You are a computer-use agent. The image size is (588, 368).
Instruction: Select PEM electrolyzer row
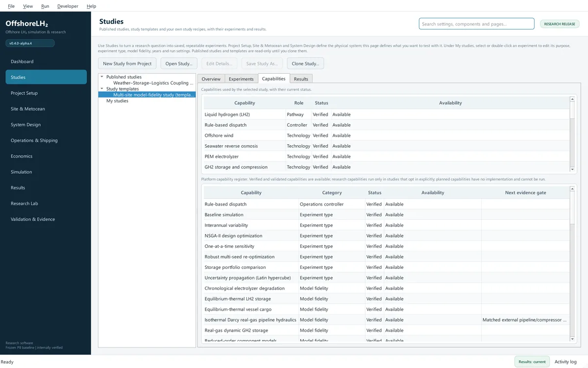pyautogui.click(x=387, y=157)
